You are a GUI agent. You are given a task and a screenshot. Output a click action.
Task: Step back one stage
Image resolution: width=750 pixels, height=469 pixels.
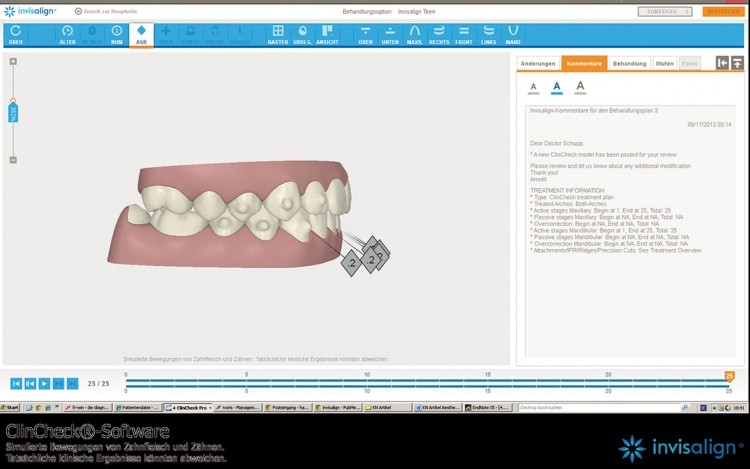(x=30, y=383)
